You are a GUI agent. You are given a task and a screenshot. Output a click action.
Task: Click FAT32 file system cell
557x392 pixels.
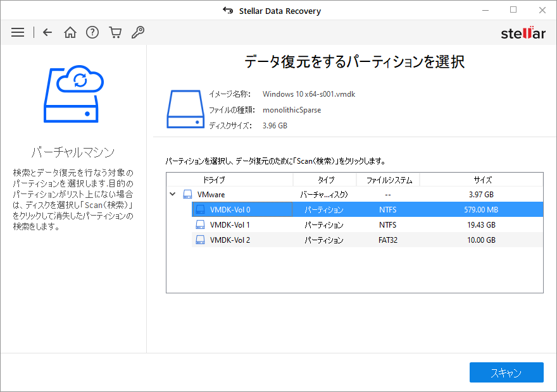388,240
